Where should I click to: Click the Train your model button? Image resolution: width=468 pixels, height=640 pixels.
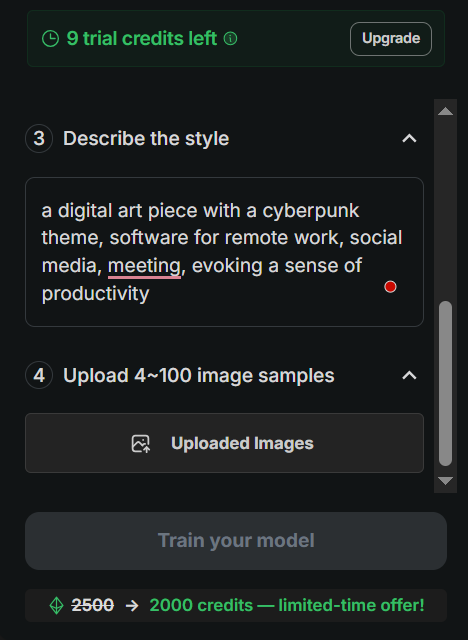click(x=236, y=541)
